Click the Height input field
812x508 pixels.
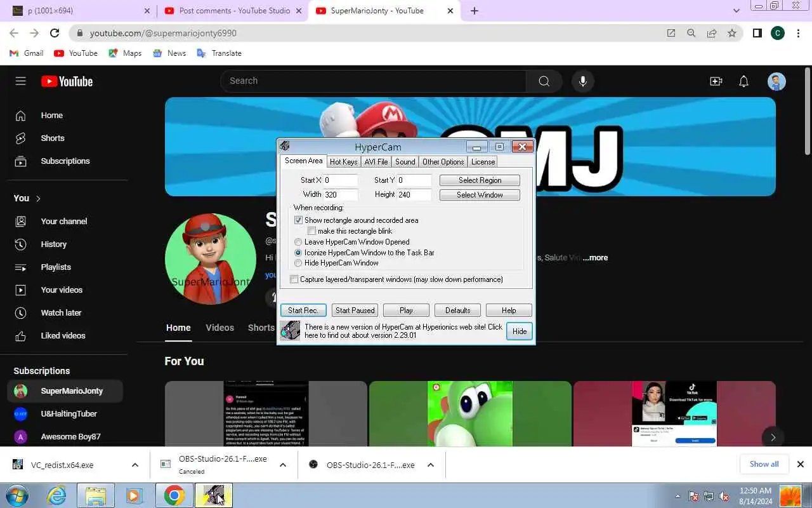414,195
